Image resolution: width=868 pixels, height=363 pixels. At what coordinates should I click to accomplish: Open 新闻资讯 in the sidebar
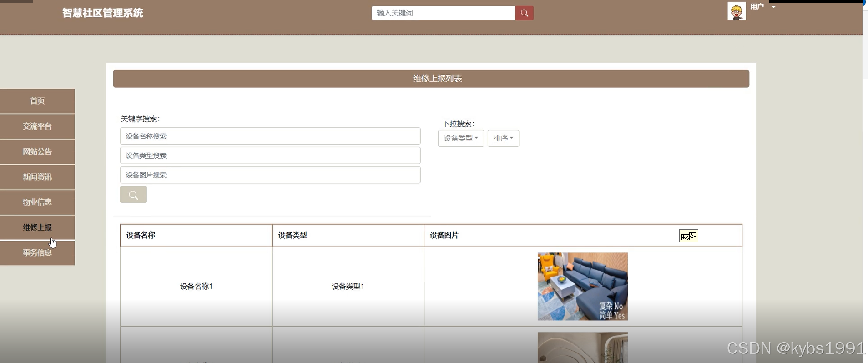[37, 177]
